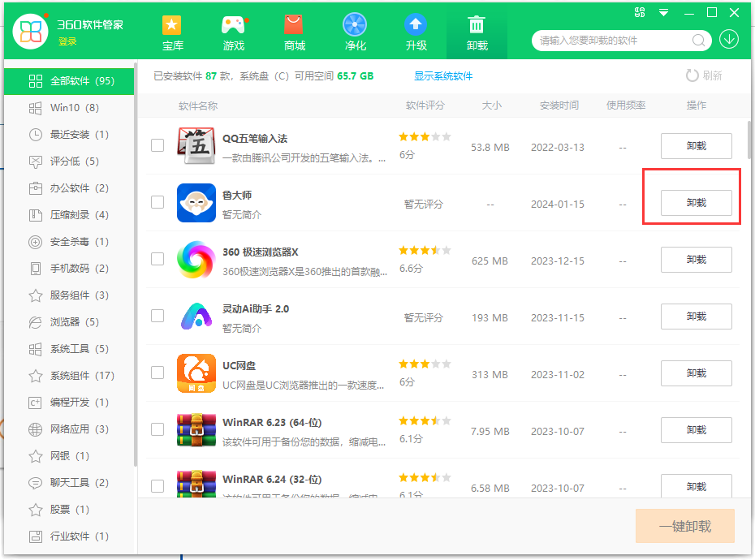Click the 登录 login link
The image size is (755, 560).
pyautogui.click(x=67, y=42)
